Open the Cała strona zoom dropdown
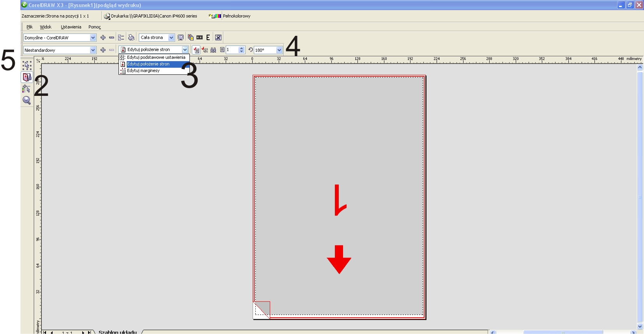The height and width of the screenshot is (334, 644). click(x=171, y=38)
